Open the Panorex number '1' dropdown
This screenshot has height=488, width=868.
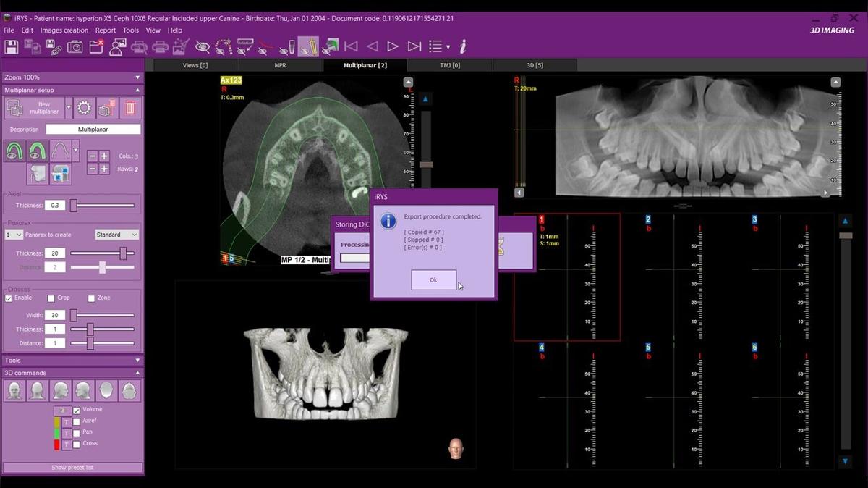(14, 235)
